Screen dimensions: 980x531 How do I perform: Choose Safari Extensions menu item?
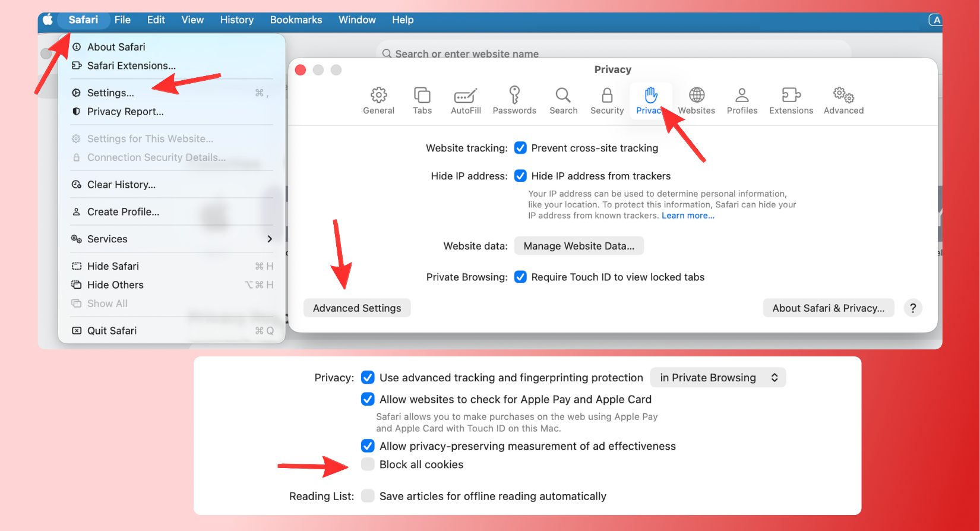pyautogui.click(x=172, y=65)
